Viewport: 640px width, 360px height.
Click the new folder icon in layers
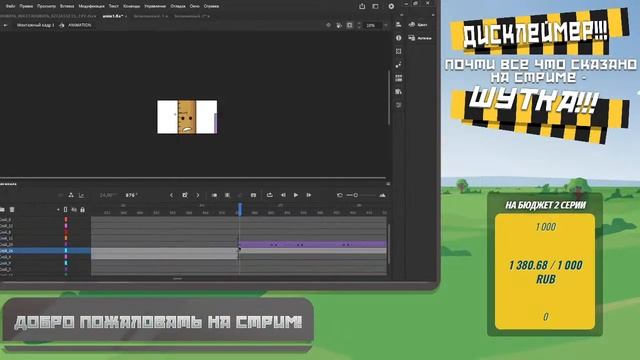click(2, 209)
